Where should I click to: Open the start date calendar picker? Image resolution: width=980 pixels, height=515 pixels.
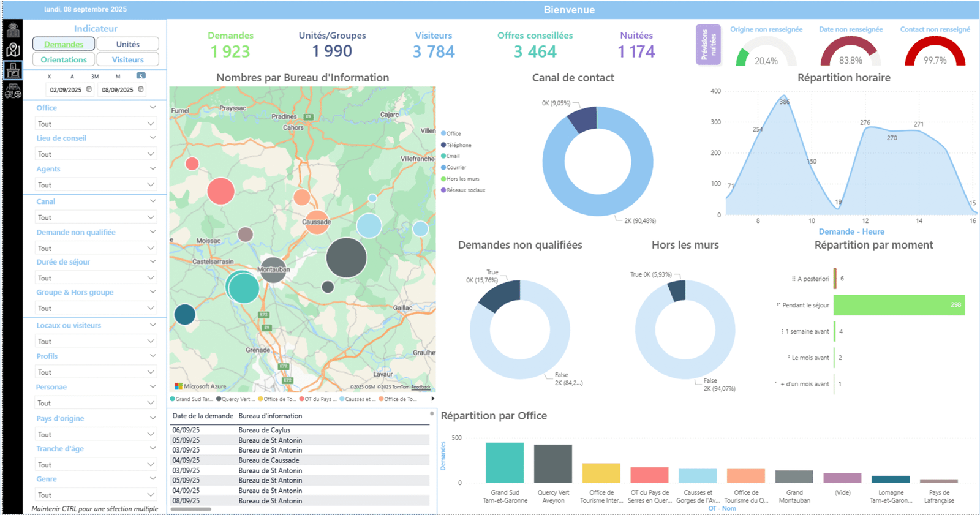pyautogui.click(x=89, y=89)
